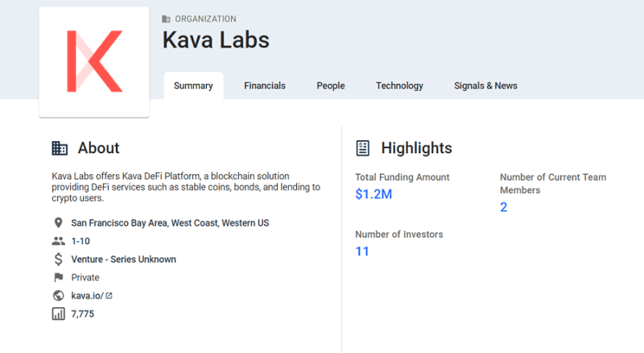Click the Kava Labs description paragraph
644x353 pixels.
[x=186, y=187]
